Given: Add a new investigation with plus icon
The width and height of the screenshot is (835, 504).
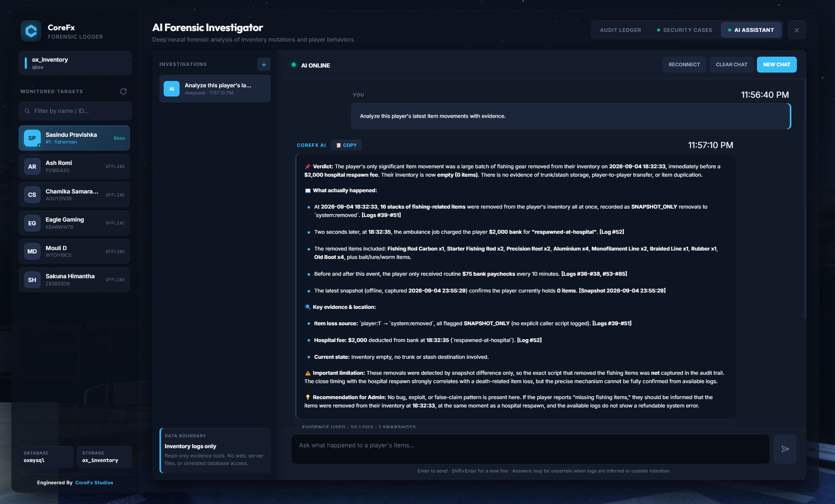Looking at the screenshot, I should [x=264, y=64].
